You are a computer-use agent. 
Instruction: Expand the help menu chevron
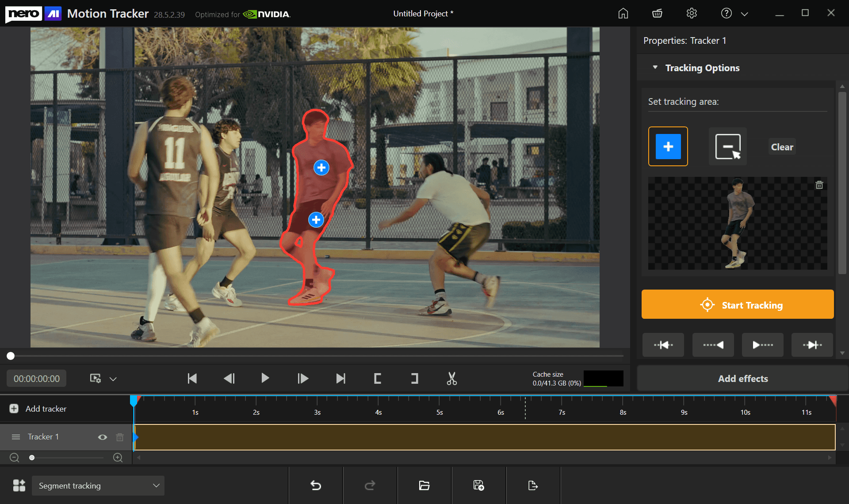tap(744, 14)
